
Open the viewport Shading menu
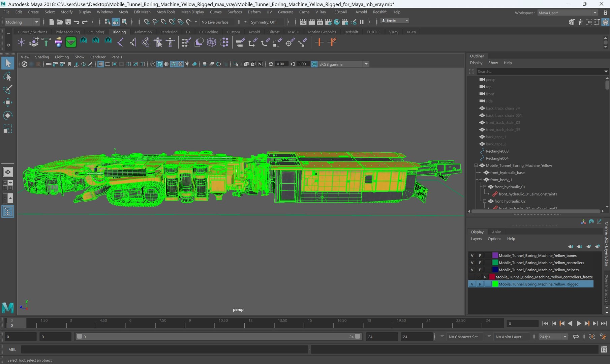pos(42,57)
